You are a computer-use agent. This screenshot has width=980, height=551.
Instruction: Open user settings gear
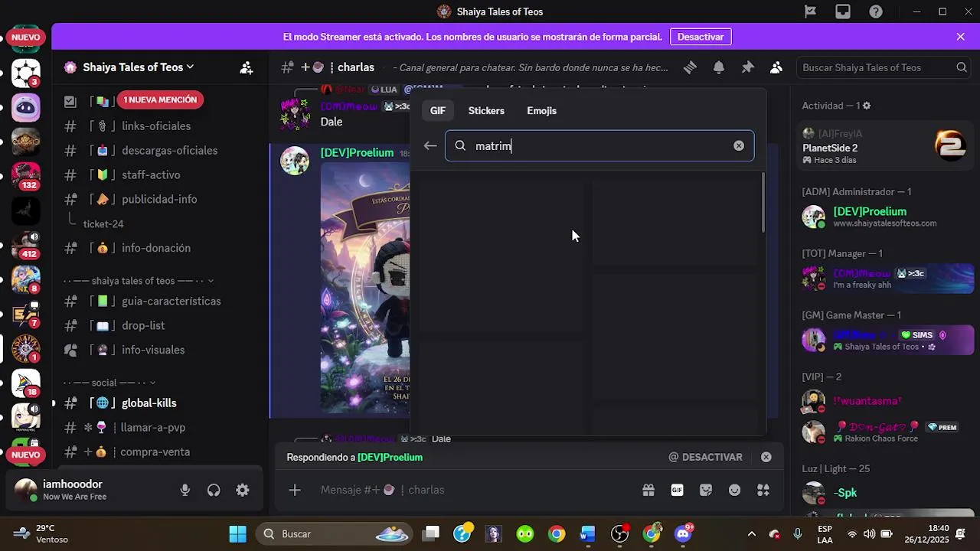243,491
